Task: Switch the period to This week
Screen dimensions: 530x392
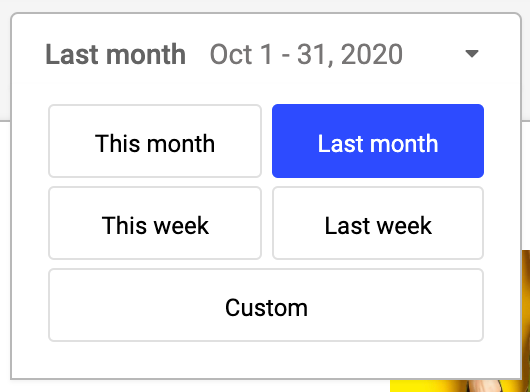Action: tap(155, 223)
